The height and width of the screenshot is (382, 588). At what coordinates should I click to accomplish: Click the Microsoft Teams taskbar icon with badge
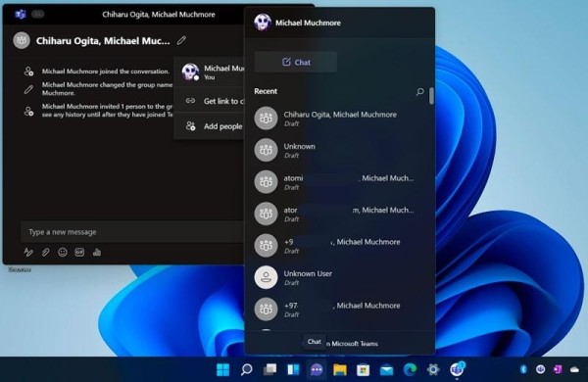point(457,369)
